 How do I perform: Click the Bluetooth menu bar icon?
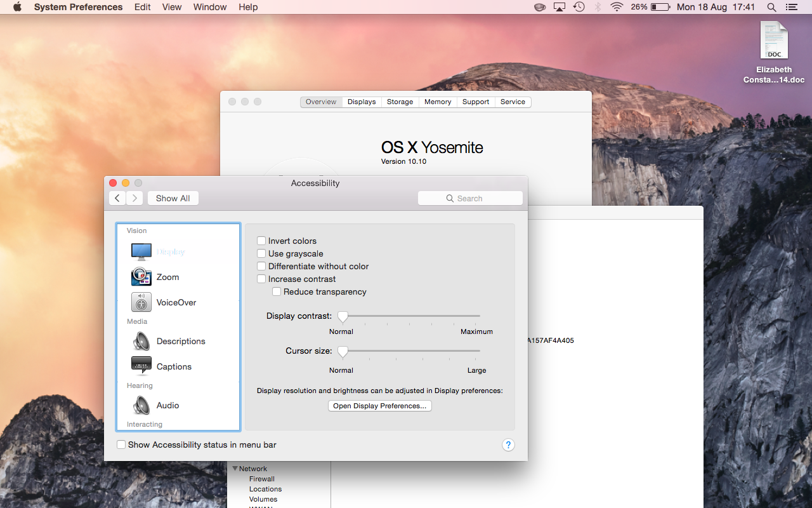click(x=598, y=7)
